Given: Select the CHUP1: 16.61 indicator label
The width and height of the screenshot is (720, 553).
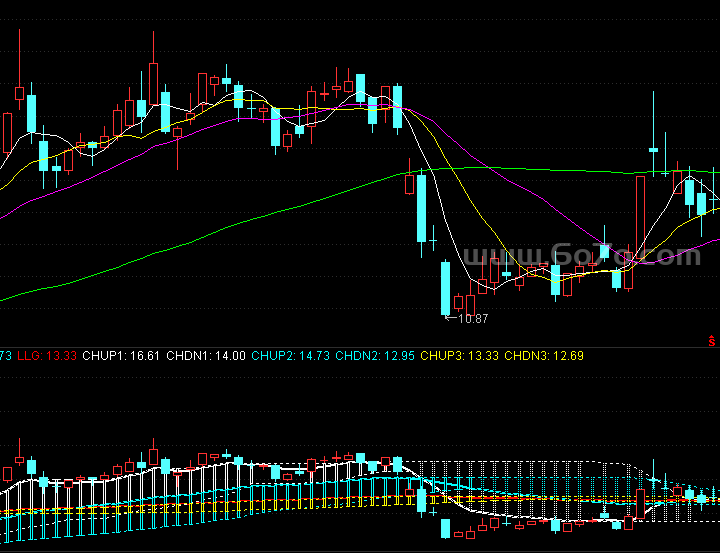Looking at the screenshot, I should [x=121, y=356].
